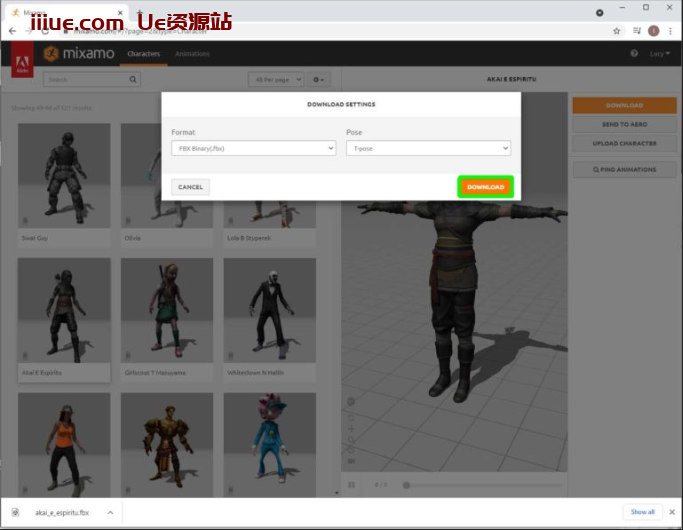
Task: Click Show all downloads button
Action: 641,512
